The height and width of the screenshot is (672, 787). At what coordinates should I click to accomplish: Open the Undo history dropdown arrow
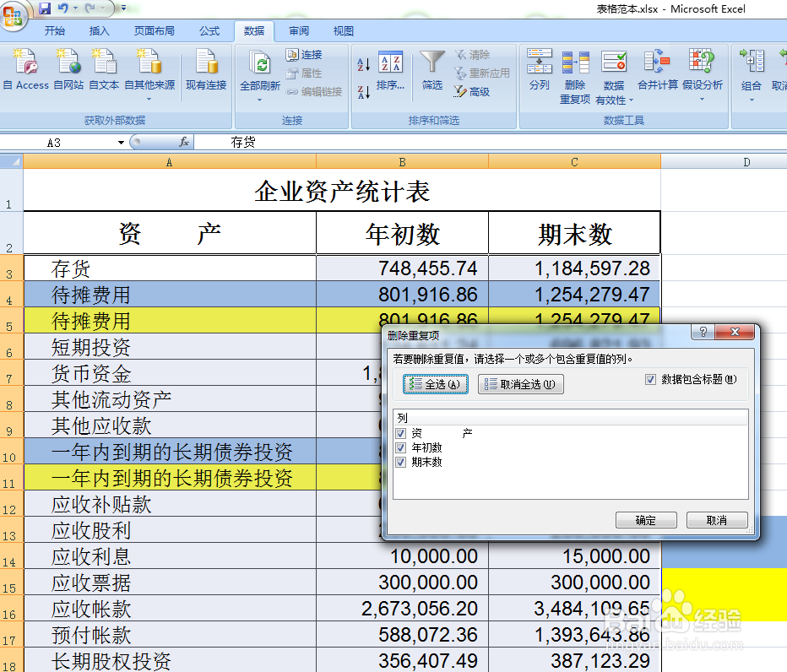(x=75, y=8)
